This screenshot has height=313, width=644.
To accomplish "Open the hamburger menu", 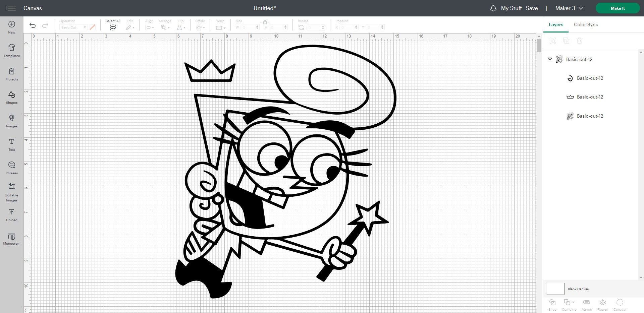I will (12, 8).
